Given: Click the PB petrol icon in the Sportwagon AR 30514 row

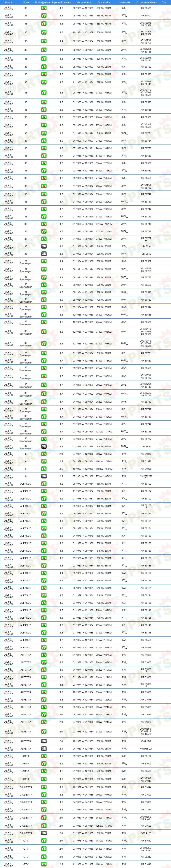Looking at the screenshot, I should (44, 307).
